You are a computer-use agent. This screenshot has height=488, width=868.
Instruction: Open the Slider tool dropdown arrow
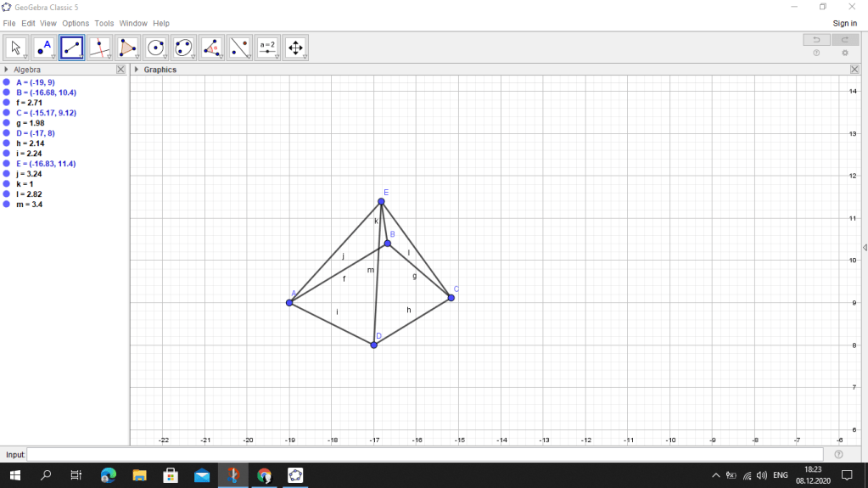[277, 57]
